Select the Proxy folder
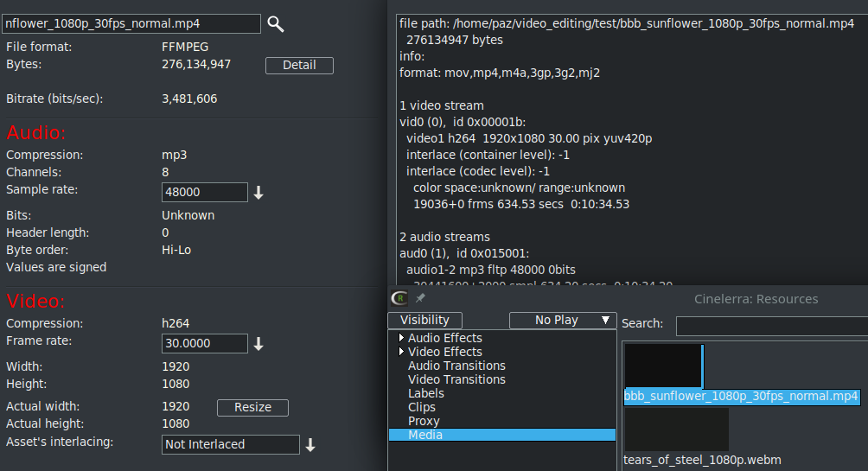Screen dimensions: 868x471 [424, 421]
